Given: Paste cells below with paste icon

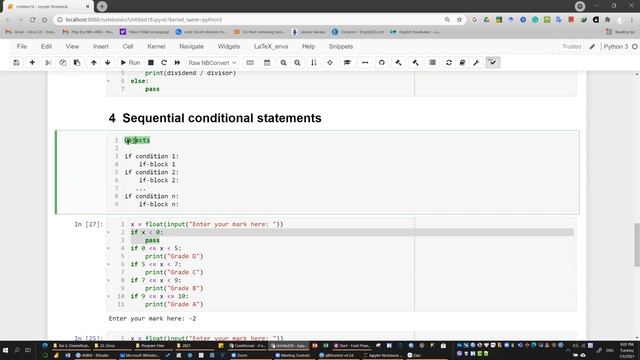Looking at the screenshot, I should pos(77,62).
